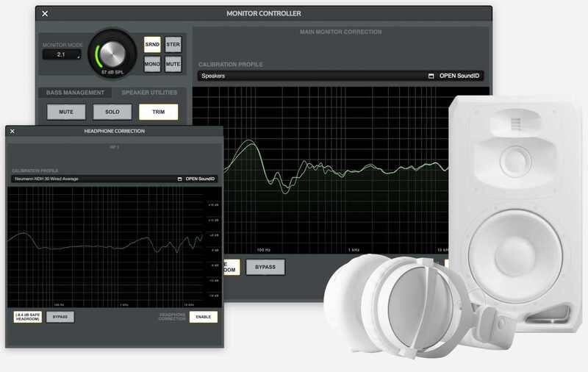Toggle the monitor MUTE button beside MONO
The height and width of the screenshot is (372, 588).
tap(173, 64)
